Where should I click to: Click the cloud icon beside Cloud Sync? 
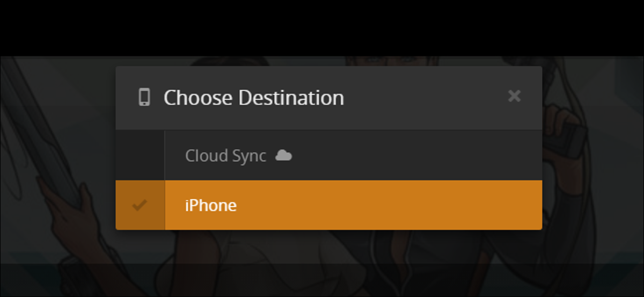point(283,156)
